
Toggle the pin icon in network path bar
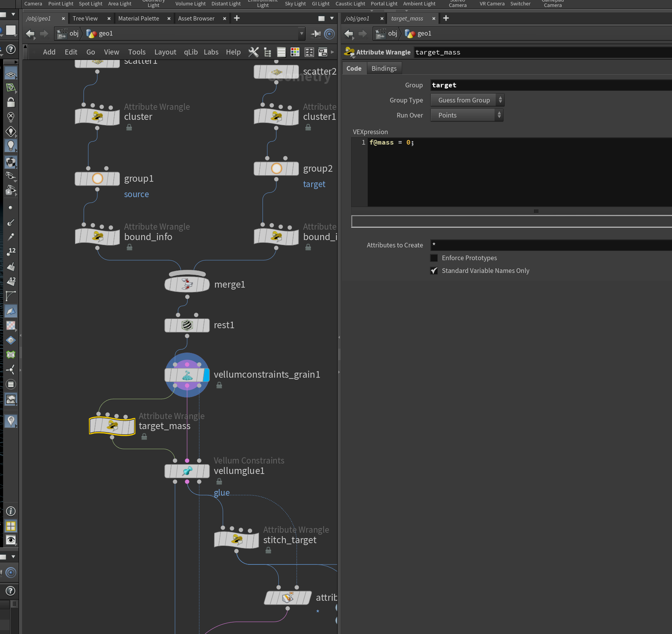(x=316, y=34)
